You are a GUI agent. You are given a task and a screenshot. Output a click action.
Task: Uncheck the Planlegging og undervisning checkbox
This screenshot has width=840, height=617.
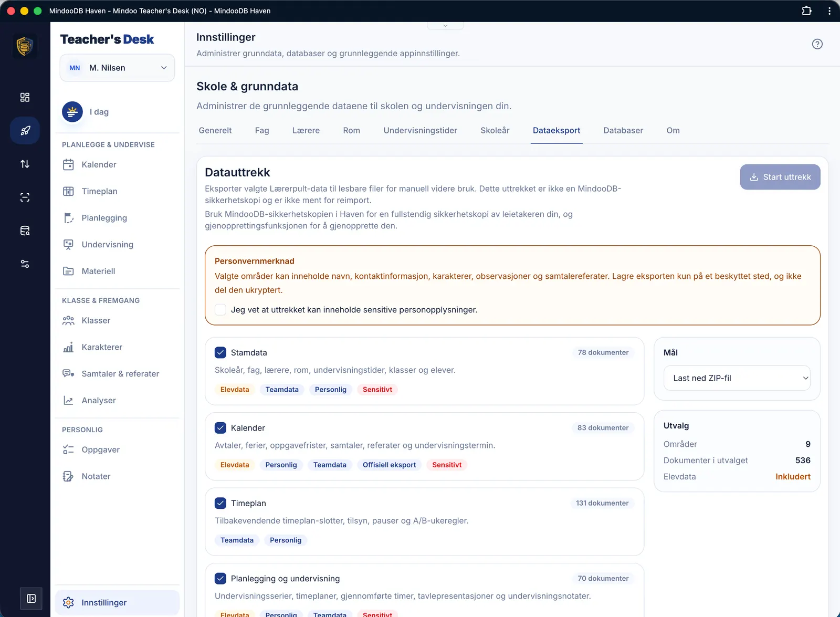[x=220, y=578]
